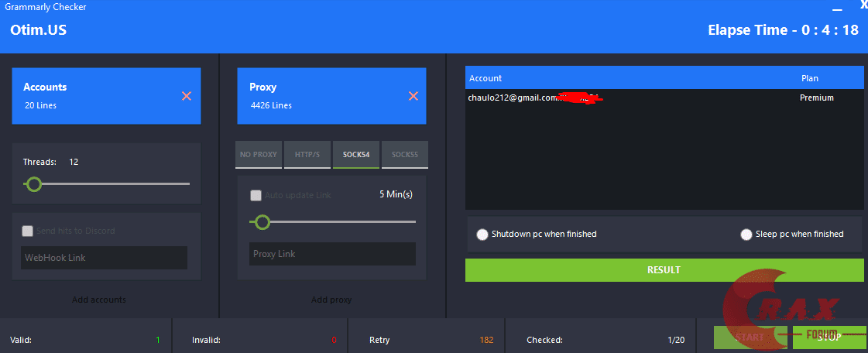Open the Accounts card showing 20 Lines
Image resolution: width=868 pixels, height=353 pixels.
(106, 96)
